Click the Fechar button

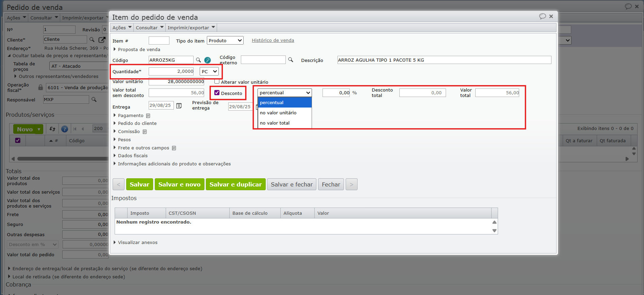pyautogui.click(x=331, y=184)
